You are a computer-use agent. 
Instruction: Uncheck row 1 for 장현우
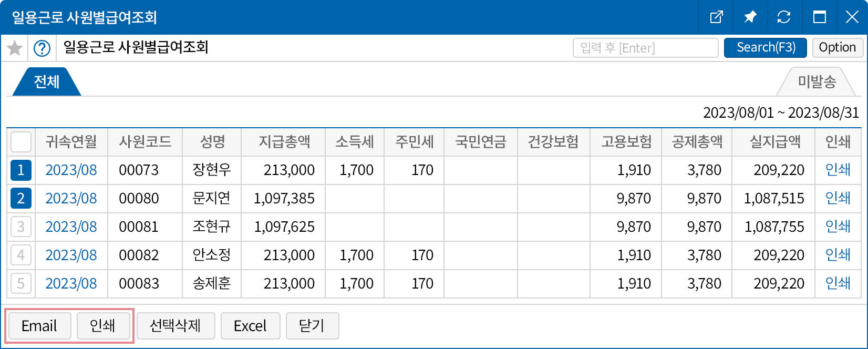tap(21, 170)
